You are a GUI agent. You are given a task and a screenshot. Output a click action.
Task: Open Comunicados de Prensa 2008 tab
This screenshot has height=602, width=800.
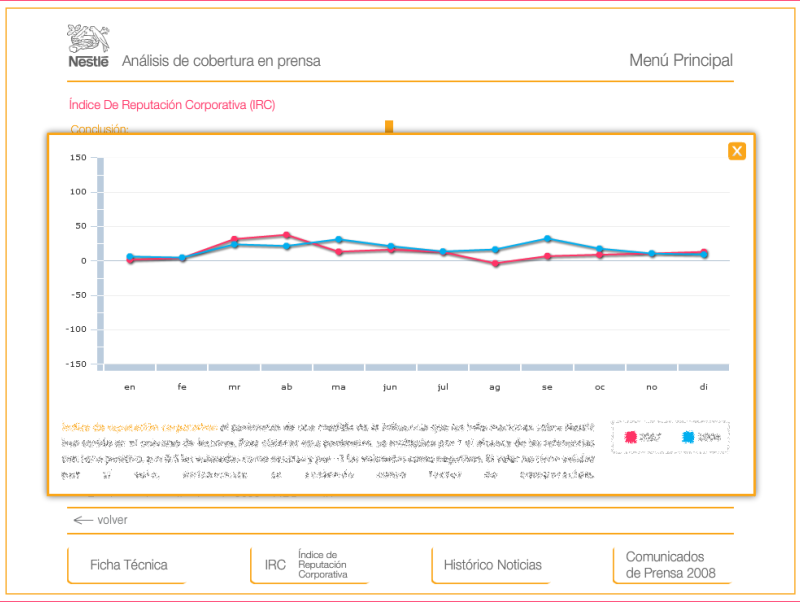point(672,565)
